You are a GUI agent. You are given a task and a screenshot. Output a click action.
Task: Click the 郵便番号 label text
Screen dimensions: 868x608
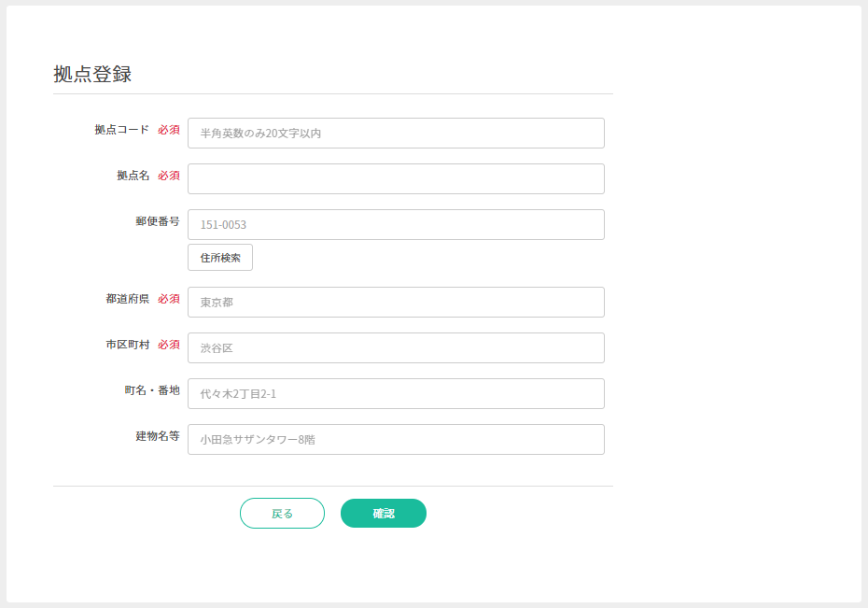tap(157, 221)
